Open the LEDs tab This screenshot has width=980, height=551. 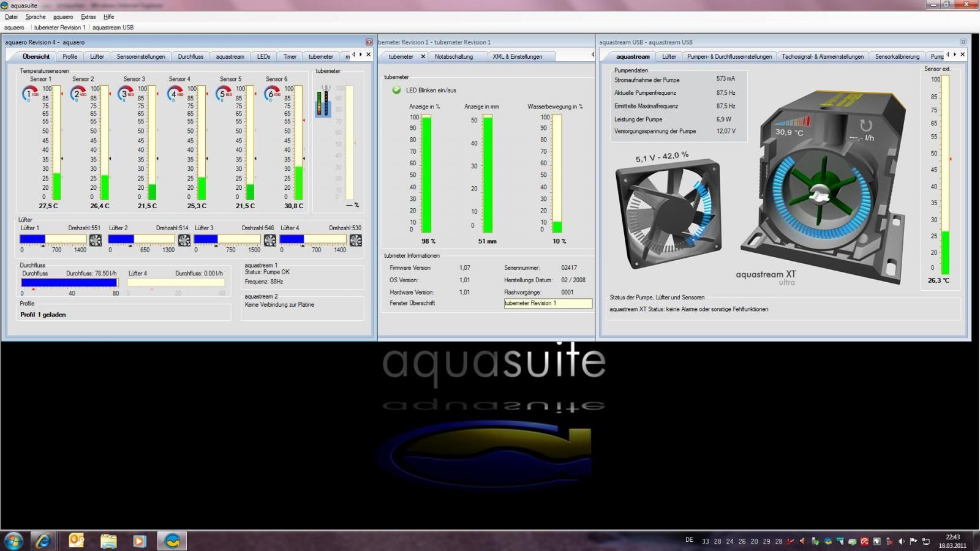pyautogui.click(x=264, y=56)
